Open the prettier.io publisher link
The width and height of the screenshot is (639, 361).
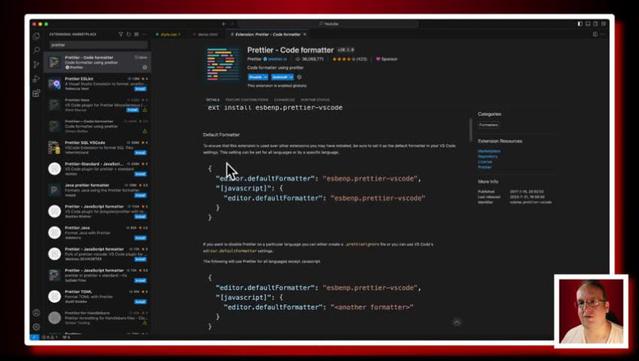click(x=277, y=59)
